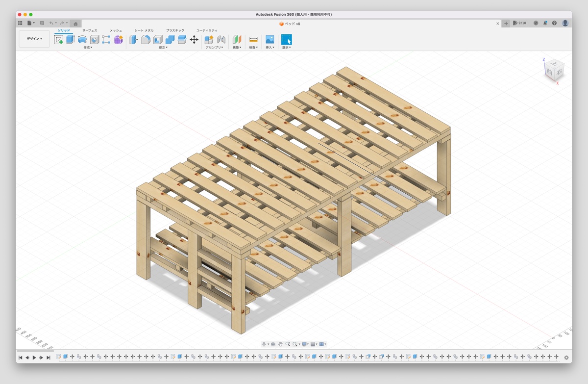Jump to timeline end button
Image resolution: width=588 pixels, height=384 pixels.
click(x=49, y=358)
